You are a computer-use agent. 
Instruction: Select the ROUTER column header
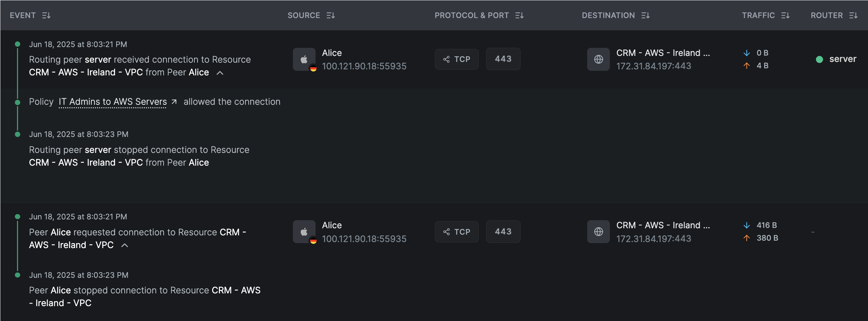[827, 15]
